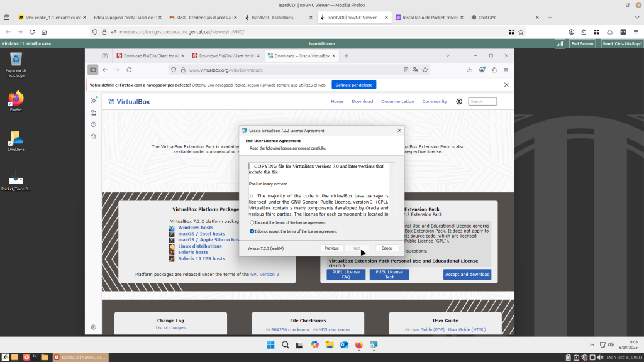Image resolution: width=644 pixels, height=362 pixels.
Task: Expand the Windows system tray hidden icons
Action: 592,344
